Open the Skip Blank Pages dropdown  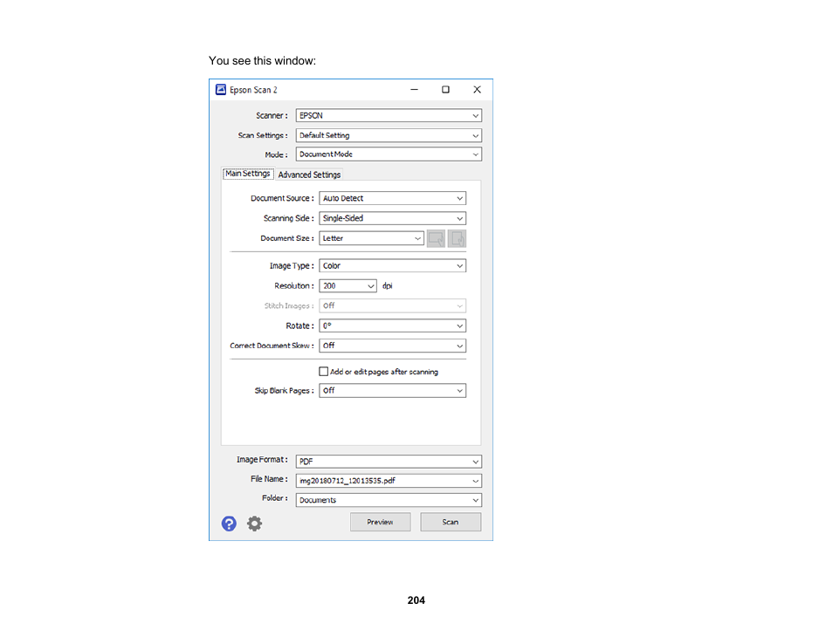tap(393, 391)
